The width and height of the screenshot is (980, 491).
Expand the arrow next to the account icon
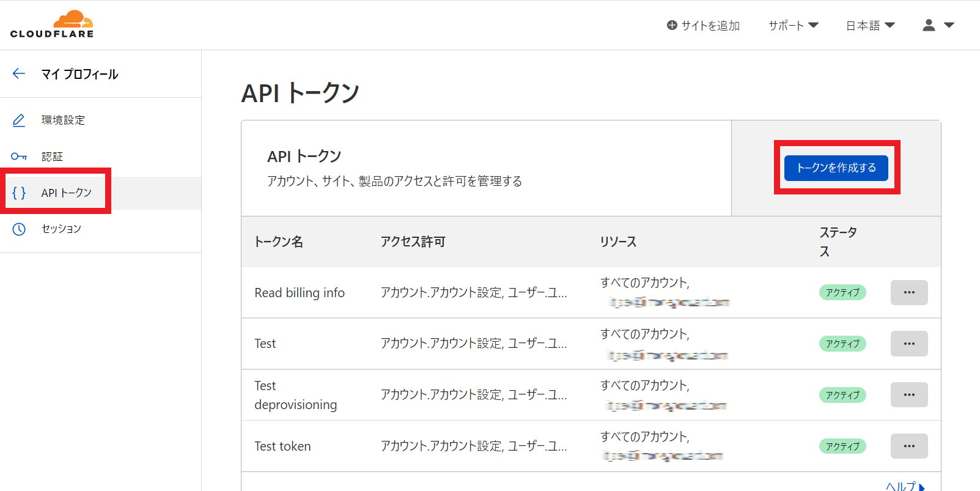949,26
